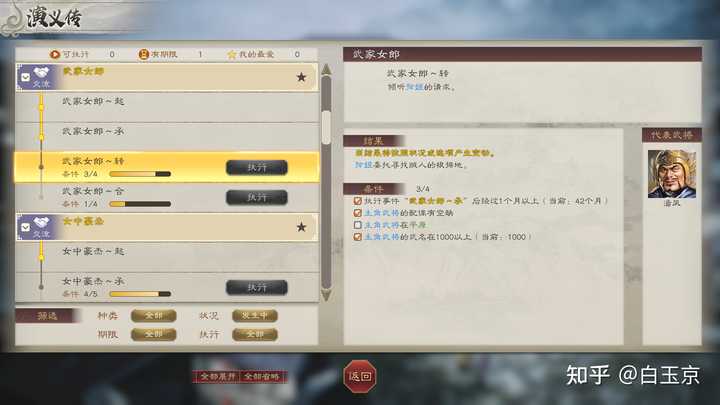This screenshot has height=405, width=720.
Task: Open the 状况 filter set to 发生中
Action: pyautogui.click(x=255, y=315)
